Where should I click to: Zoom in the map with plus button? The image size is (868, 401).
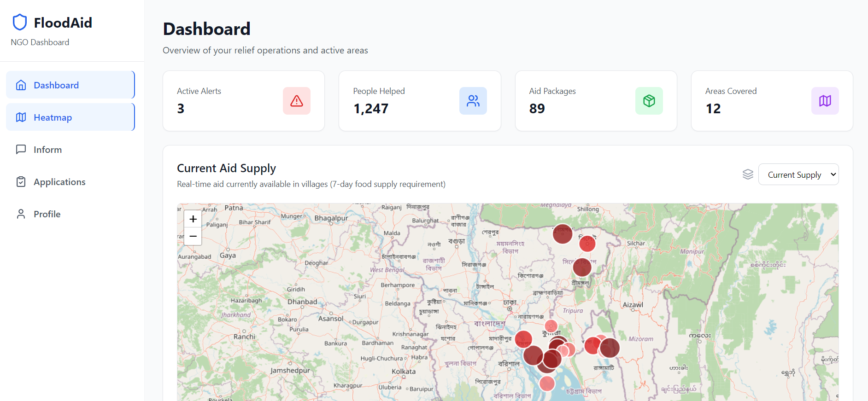(x=193, y=219)
